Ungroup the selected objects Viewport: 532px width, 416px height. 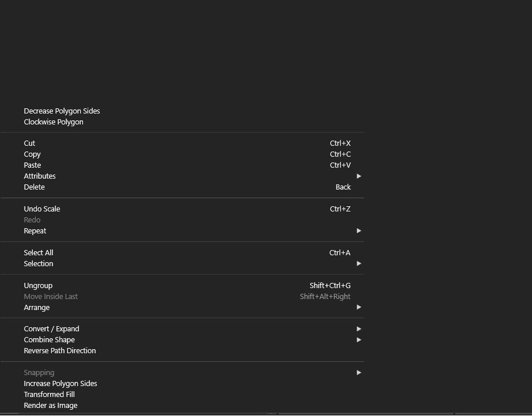(38, 286)
